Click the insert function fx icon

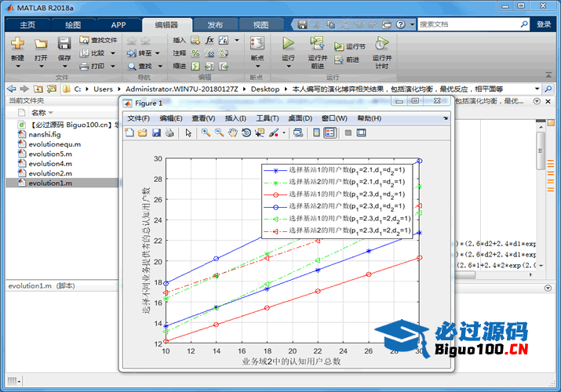(209, 40)
